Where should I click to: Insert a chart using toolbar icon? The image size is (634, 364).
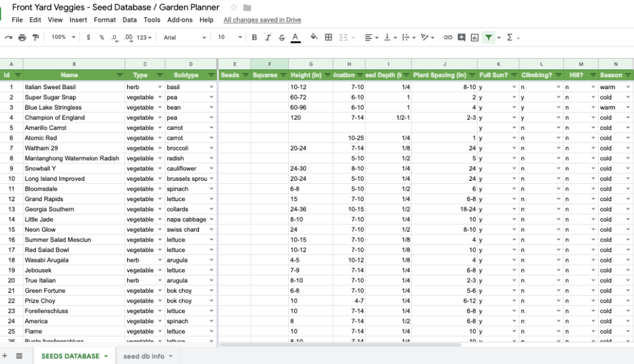point(475,38)
